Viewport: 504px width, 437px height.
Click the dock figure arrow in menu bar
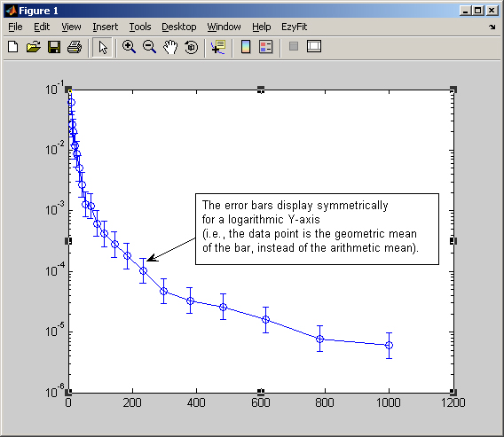tap(492, 27)
